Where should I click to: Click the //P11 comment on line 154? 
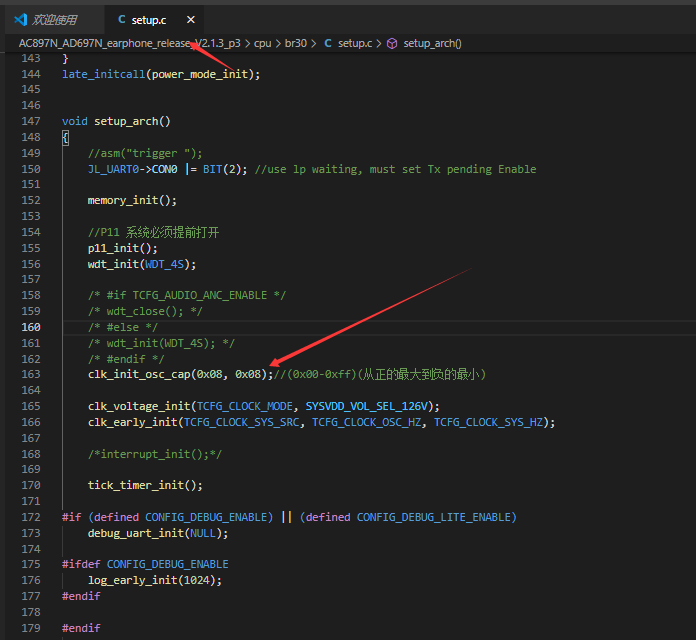coord(153,232)
